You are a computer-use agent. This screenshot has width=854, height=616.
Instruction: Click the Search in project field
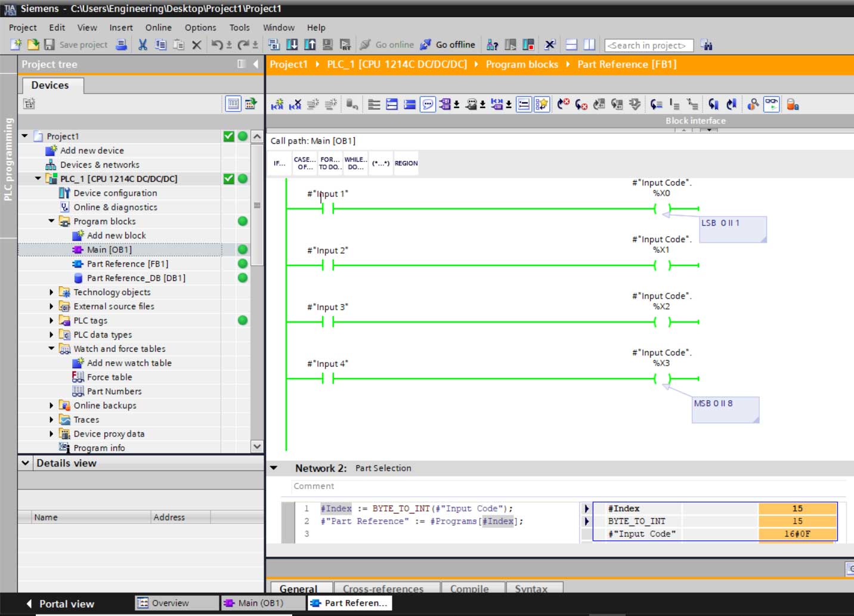pyautogui.click(x=649, y=45)
